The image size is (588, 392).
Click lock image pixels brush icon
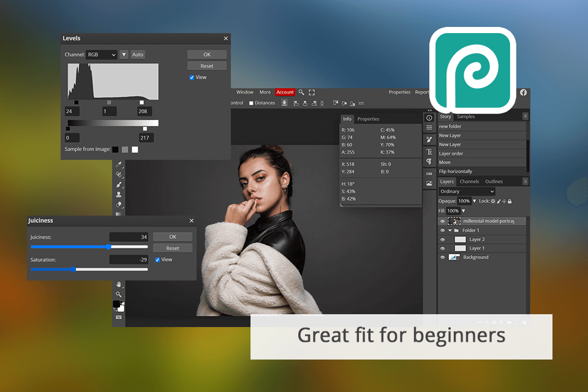click(x=499, y=201)
